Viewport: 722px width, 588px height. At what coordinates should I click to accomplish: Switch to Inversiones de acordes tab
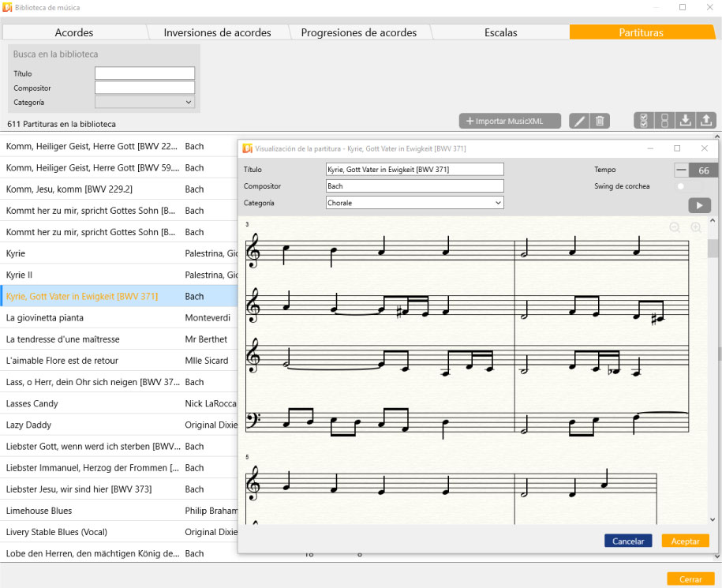coord(217,32)
